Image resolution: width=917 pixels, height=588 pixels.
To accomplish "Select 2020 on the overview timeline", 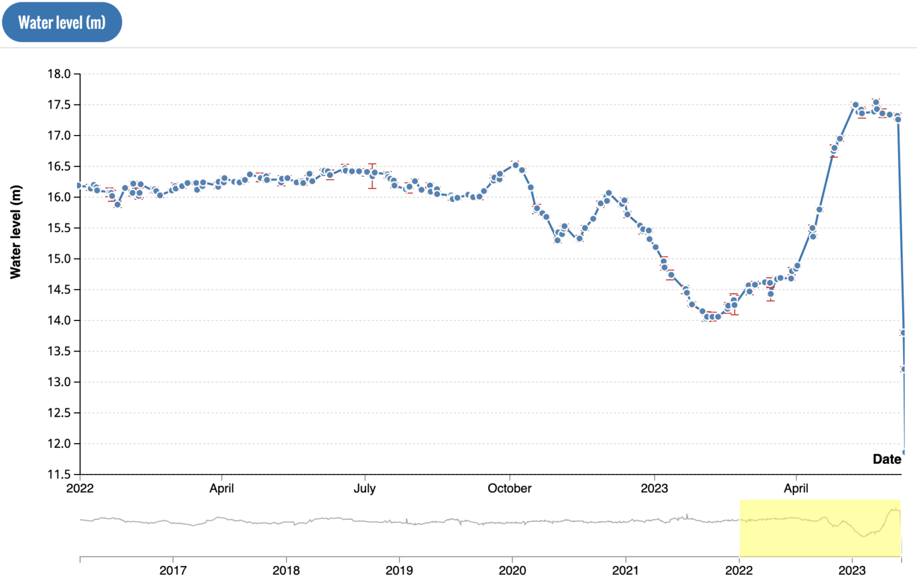I will [512, 570].
